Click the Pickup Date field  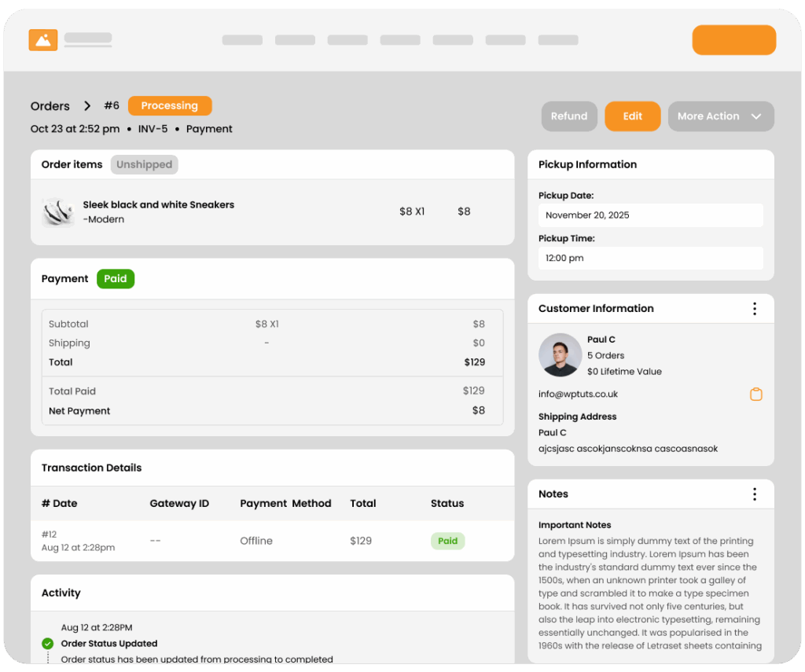(650, 215)
